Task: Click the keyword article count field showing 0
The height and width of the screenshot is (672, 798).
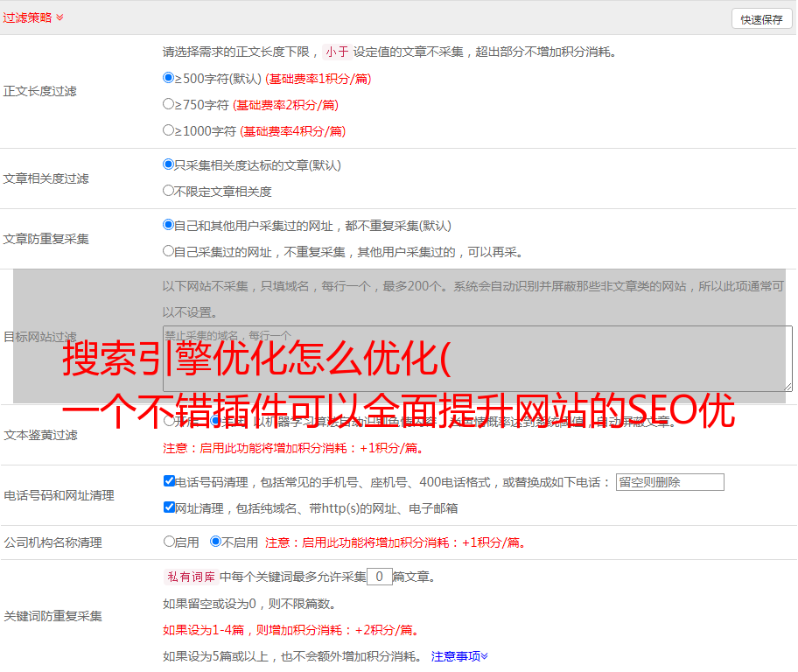Action: click(379, 577)
